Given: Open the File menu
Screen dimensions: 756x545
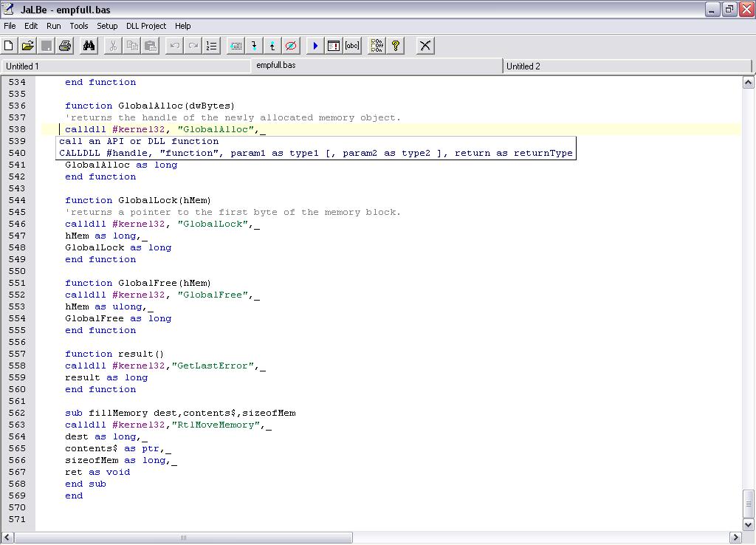Looking at the screenshot, I should tap(10, 26).
